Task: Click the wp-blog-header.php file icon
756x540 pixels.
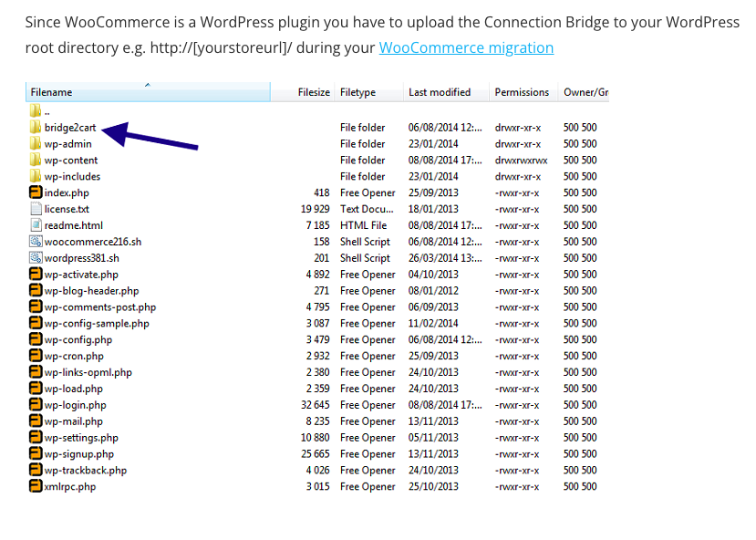Action: tap(36, 290)
